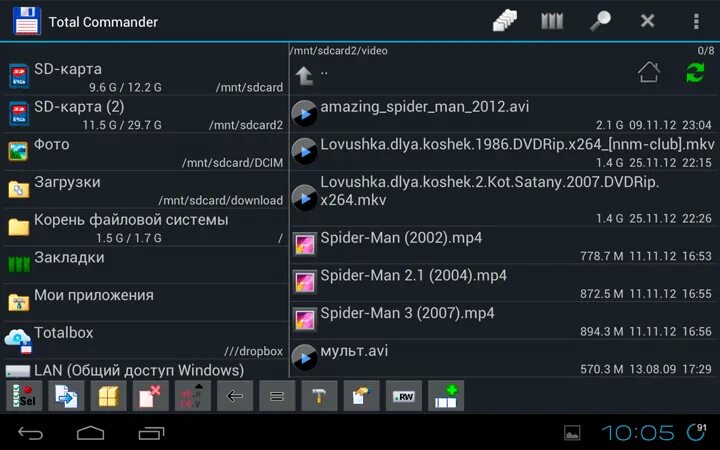Tap the sort order toolbar button
This screenshot has height=450, width=720.
coord(193,395)
